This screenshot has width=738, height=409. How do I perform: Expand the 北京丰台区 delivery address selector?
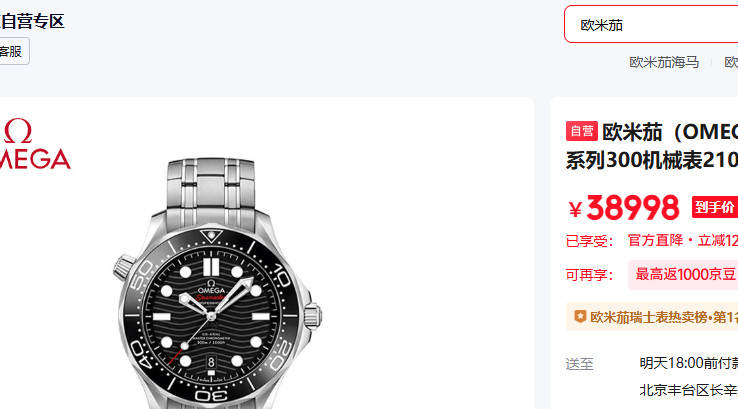coord(688,389)
